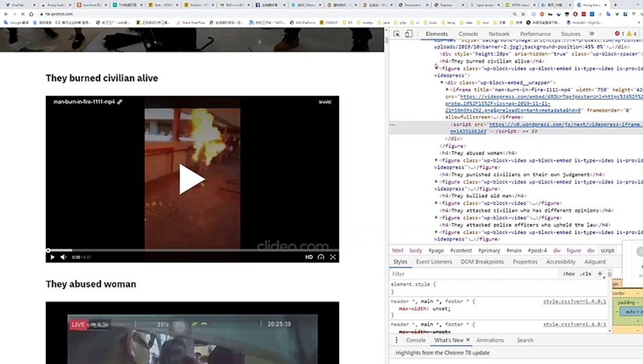643x364 pixels.
Task: Select body in the breadcrumb bar
Action: pos(416,250)
